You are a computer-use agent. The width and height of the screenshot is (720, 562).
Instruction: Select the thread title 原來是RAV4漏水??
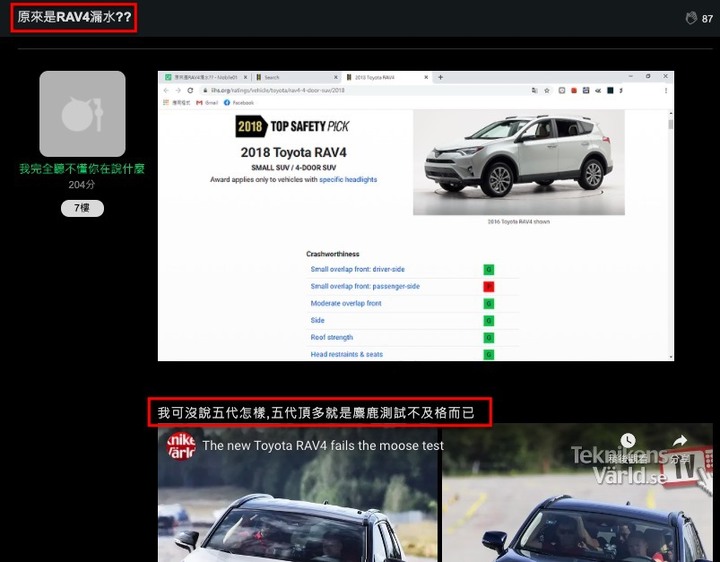point(74,17)
